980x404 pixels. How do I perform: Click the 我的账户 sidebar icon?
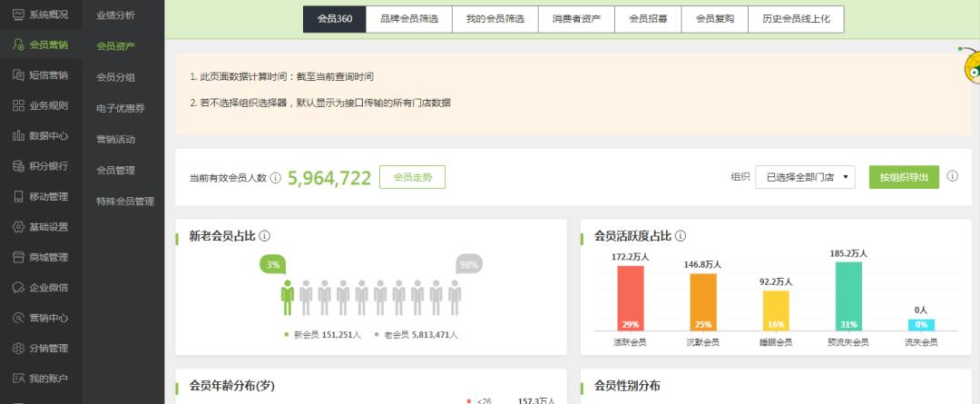click(x=19, y=379)
